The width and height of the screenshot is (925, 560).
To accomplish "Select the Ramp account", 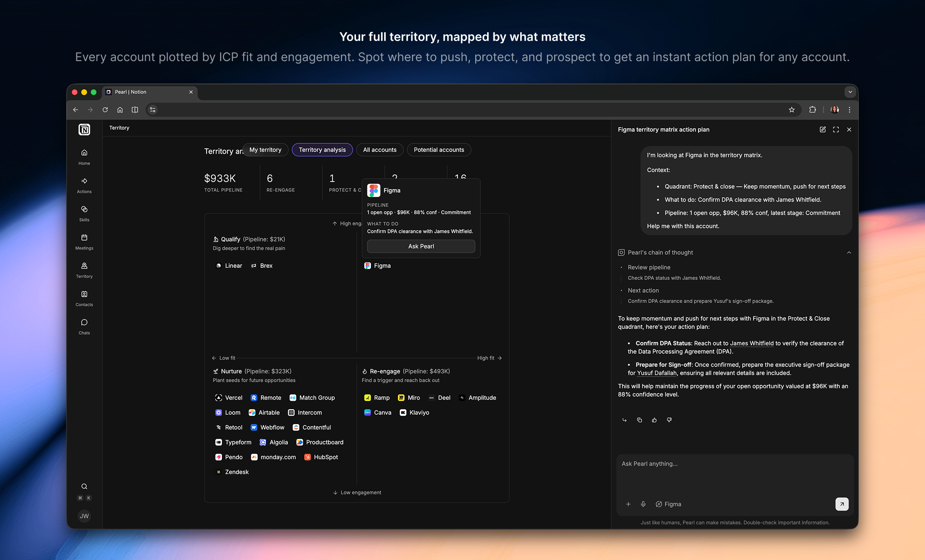I will (377, 398).
